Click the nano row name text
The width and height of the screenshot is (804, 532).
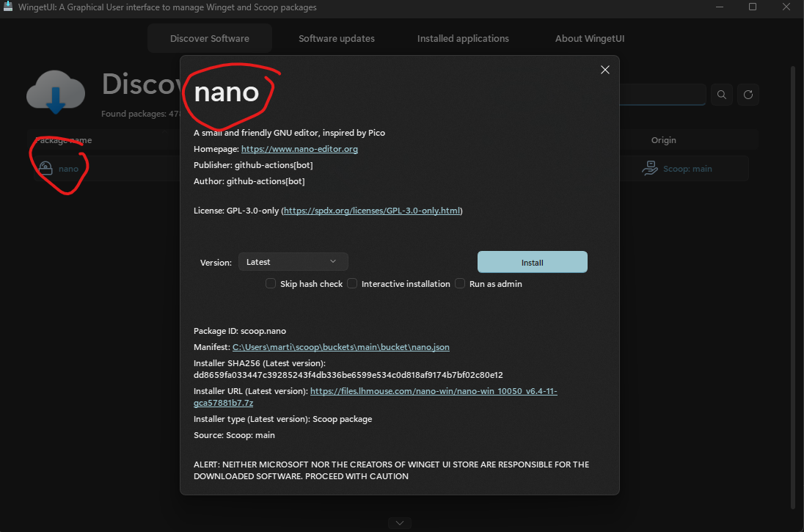[68, 169]
